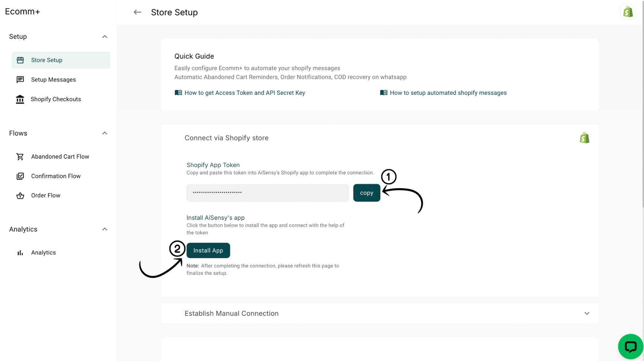The image size is (644, 362).
Task: Open Analytics page from sidebar
Action: [x=61, y=253]
